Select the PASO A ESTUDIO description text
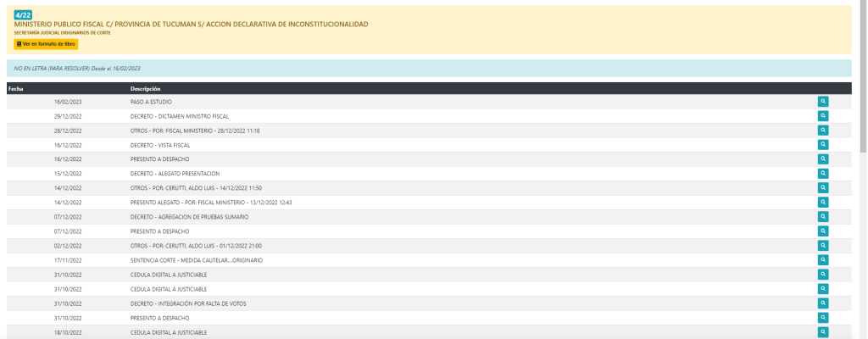868x339 pixels. pyautogui.click(x=151, y=102)
